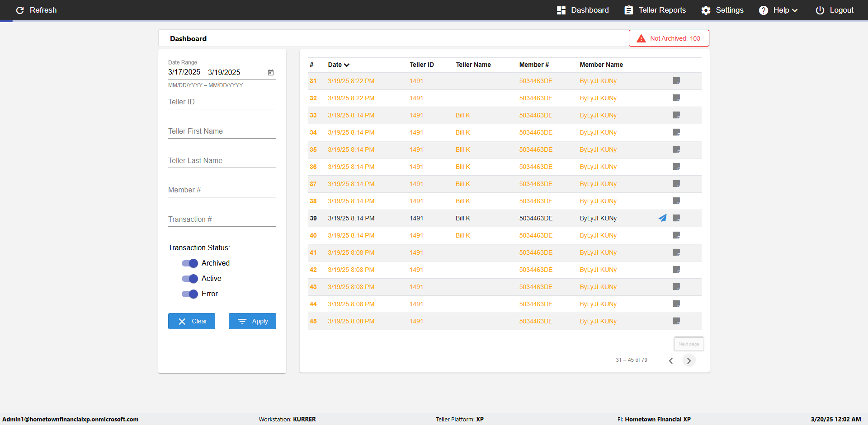Click the Teller ID input field

click(222, 102)
